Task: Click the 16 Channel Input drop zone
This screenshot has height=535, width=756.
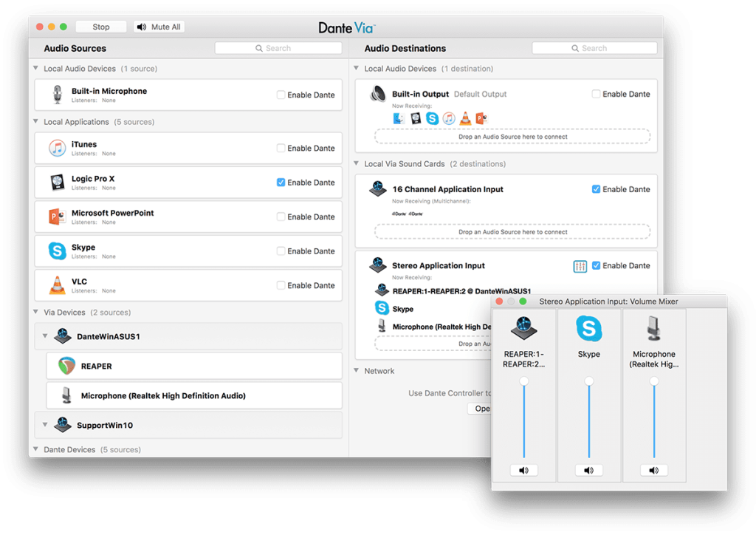Action: pos(512,231)
